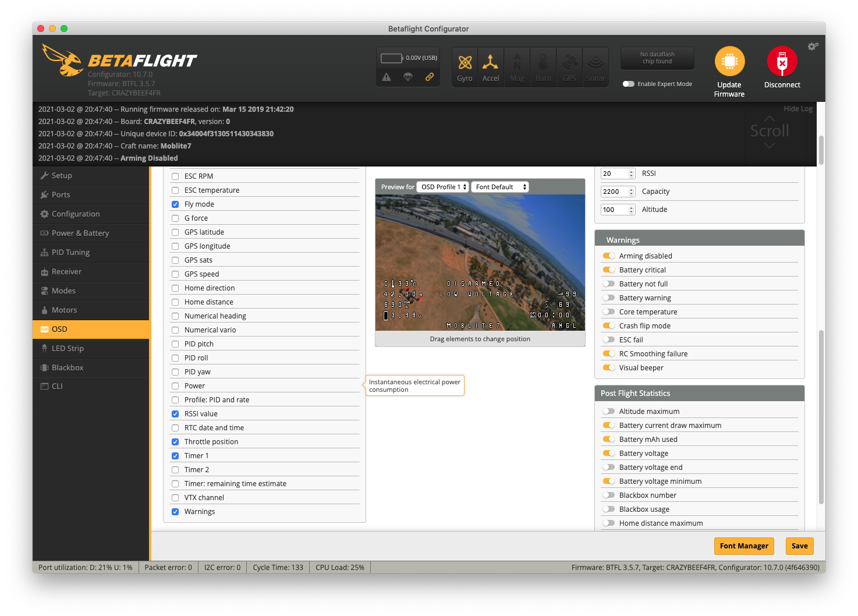
Task: Click the failsafe parachute status icon
Action: pos(408,77)
